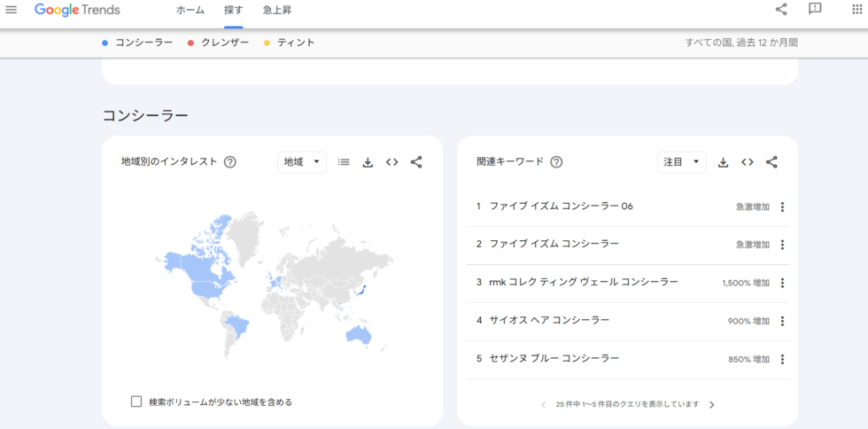Click the blue コンシーラー color dot
This screenshot has height=429, width=868.
(105, 43)
